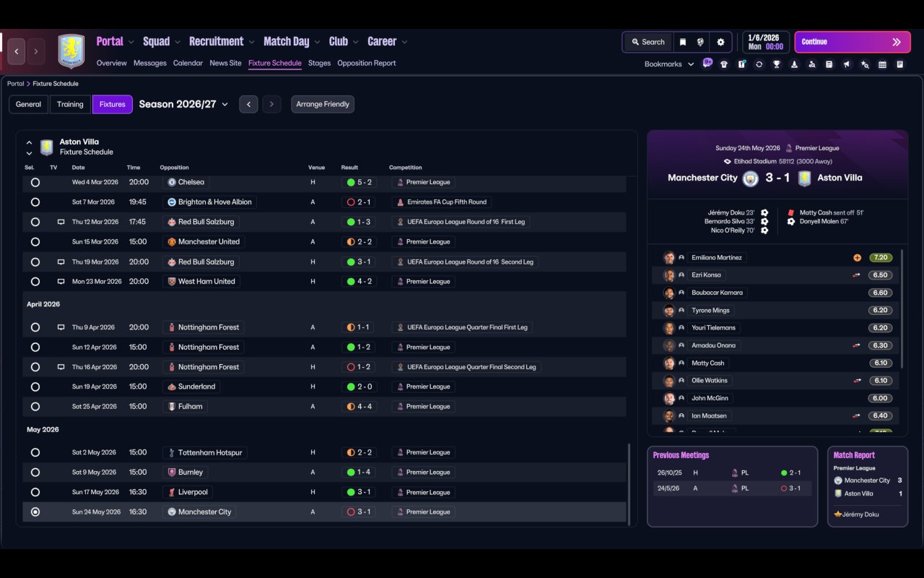Open the training cone bookmark icon
The width and height of the screenshot is (924, 578).
pyautogui.click(x=794, y=64)
